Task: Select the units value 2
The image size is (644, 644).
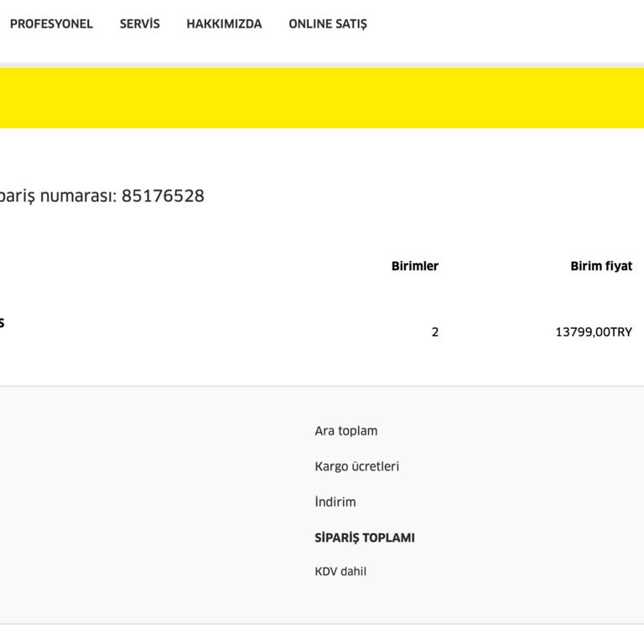Action: point(435,332)
